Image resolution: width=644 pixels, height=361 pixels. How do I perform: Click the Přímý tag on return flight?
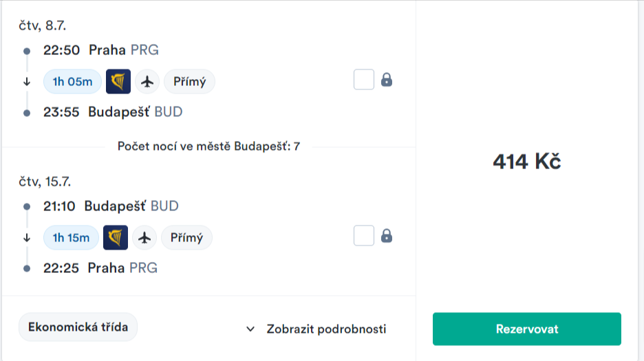tap(186, 237)
